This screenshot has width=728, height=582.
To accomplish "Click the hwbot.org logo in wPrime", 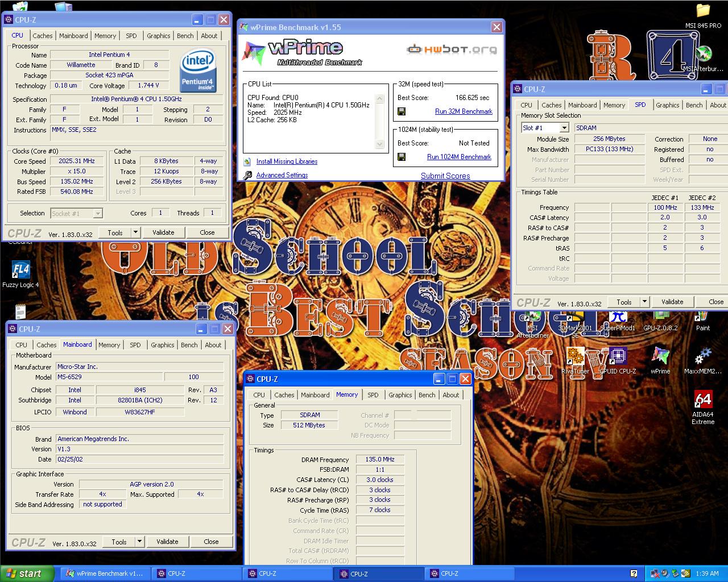I will [452, 49].
